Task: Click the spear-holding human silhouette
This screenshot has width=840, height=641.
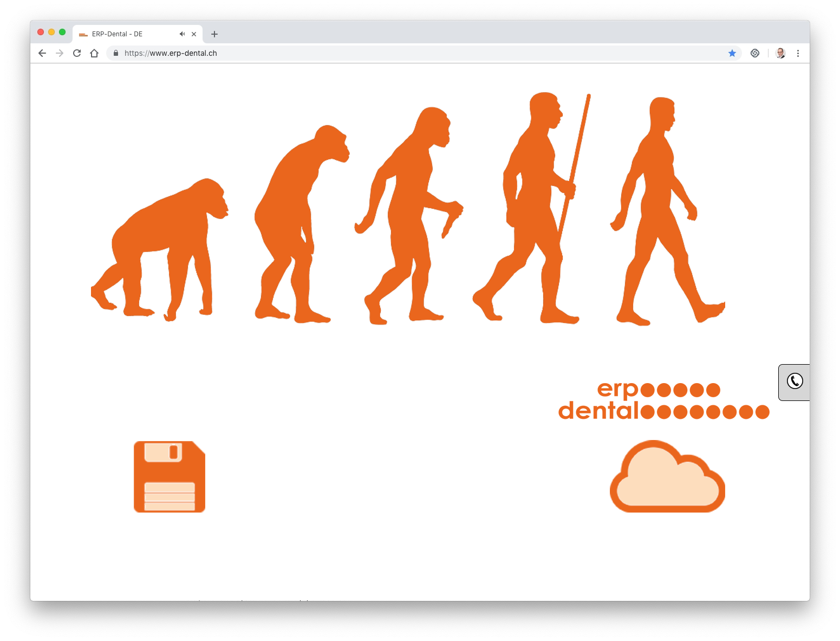Action: point(531,208)
